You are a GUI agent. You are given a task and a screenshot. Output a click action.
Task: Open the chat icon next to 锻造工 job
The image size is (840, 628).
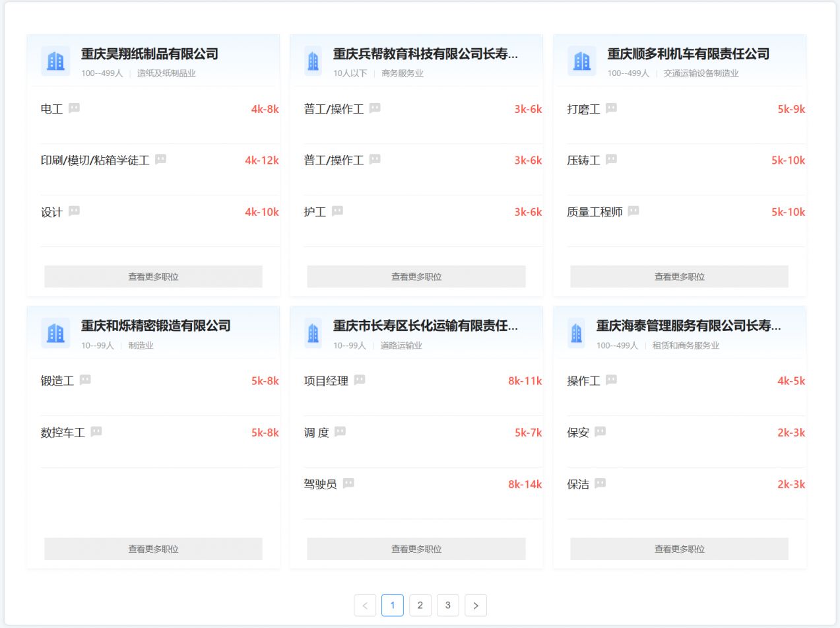pos(85,379)
